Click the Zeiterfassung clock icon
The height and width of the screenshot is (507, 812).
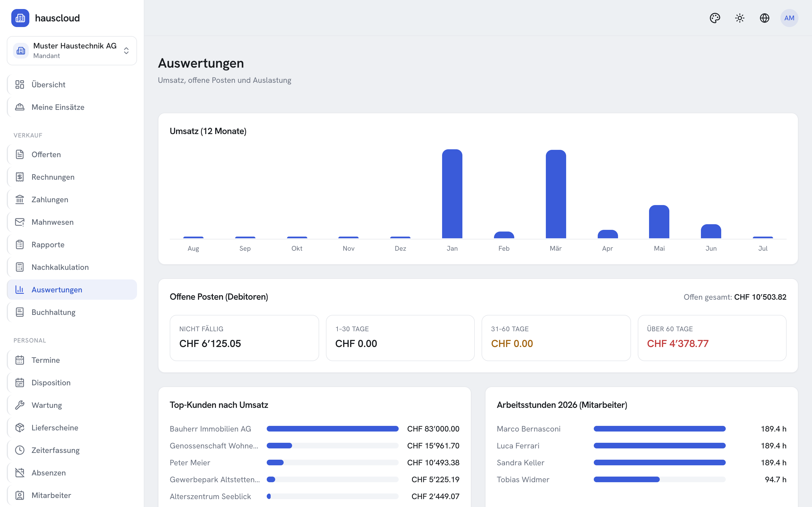point(20,450)
